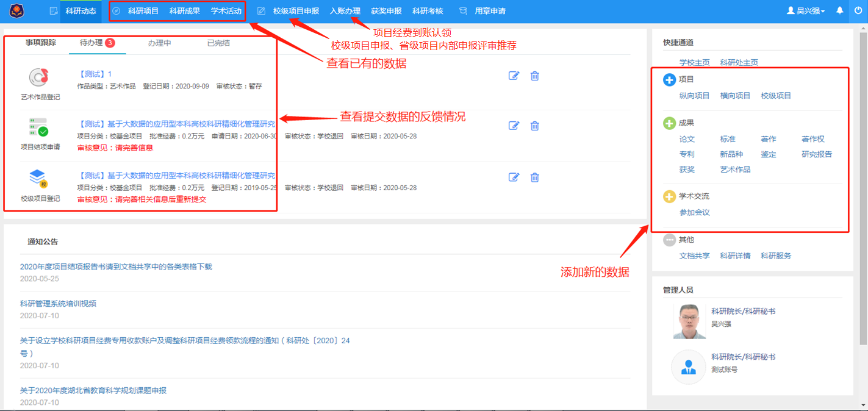Open the 科研管理系统培训视频 announcement

(x=58, y=303)
